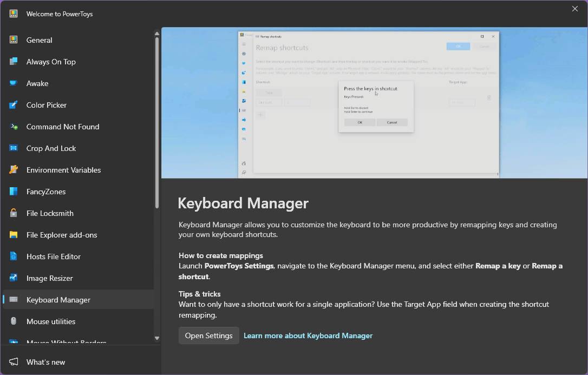Follow the Learn more about Keyboard Manager link
This screenshot has height=375, width=588.
tap(308, 335)
